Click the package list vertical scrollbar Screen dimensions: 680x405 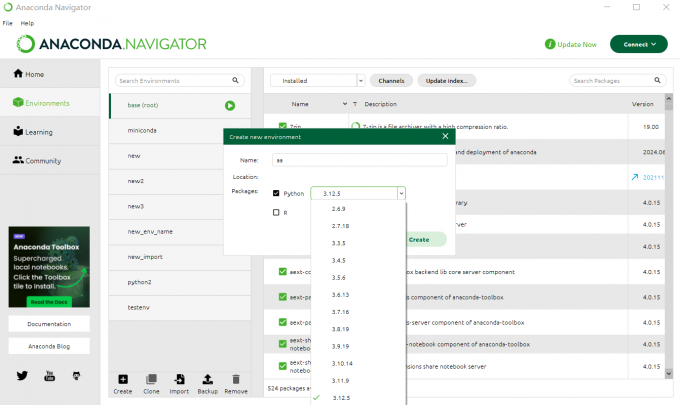tap(669, 234)
